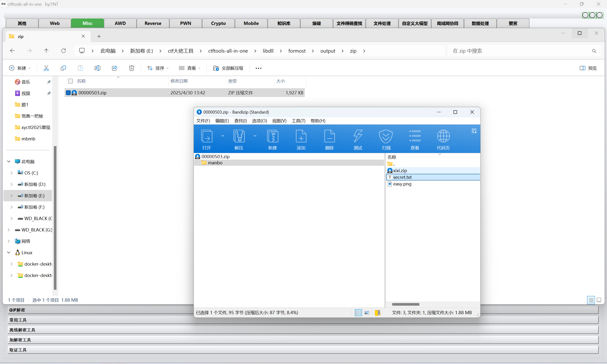This screenshot has width=607, height=364.
Task: Click the output breadcrumb segment
Action: [x=328, y=51]
